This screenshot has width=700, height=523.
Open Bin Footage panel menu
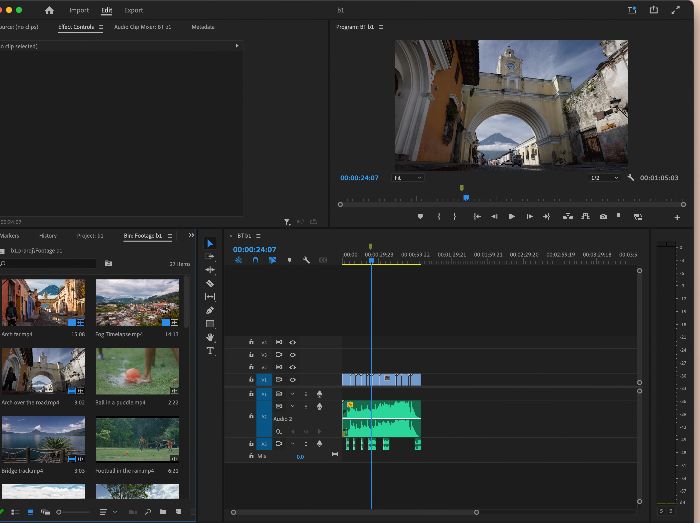[x=170, y=236]
